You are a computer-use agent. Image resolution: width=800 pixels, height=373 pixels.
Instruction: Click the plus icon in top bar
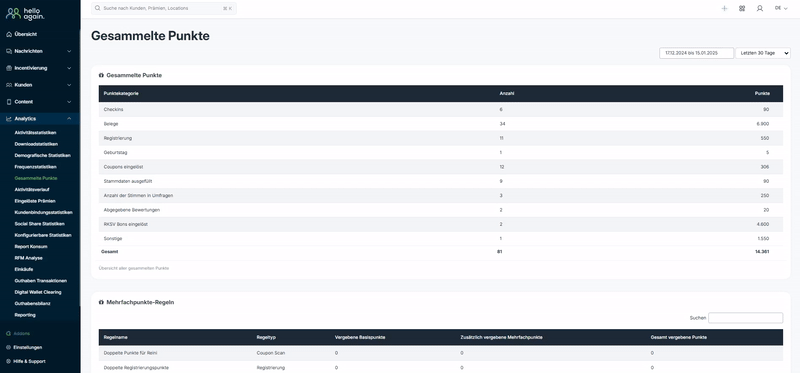tap(724, 8)
